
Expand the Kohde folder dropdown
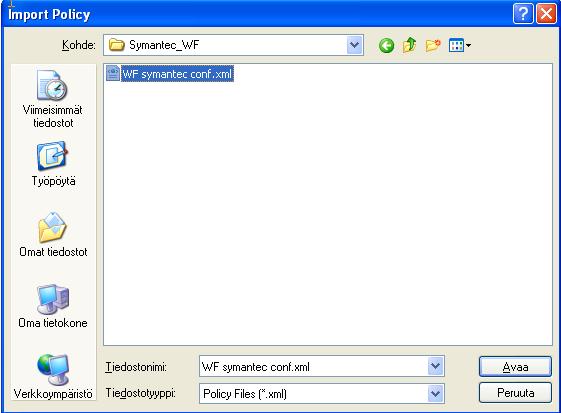coord(355,45)
